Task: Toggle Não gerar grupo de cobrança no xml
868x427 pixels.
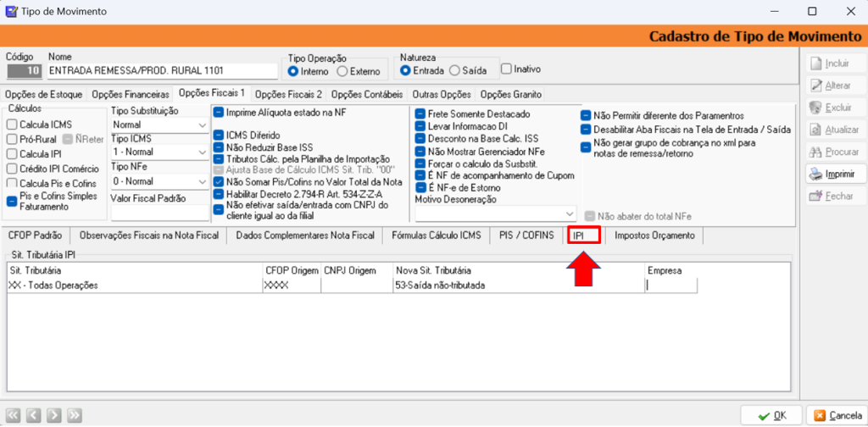Action: point(586,147)
